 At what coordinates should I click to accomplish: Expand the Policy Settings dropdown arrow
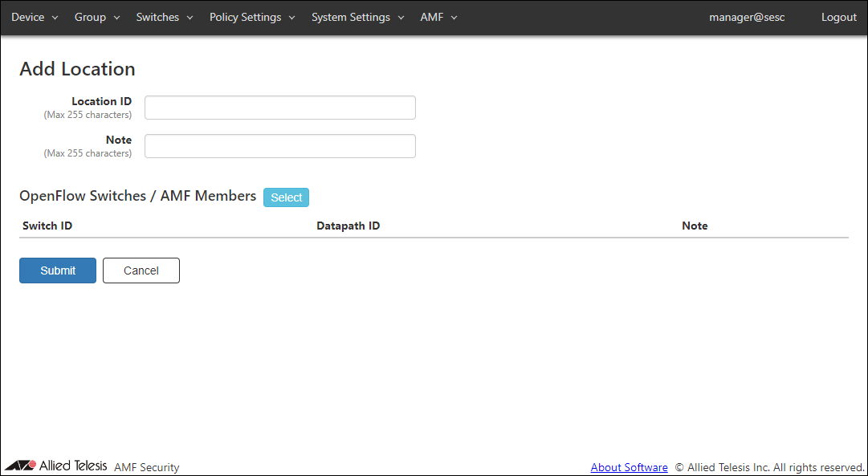[291, 18]
